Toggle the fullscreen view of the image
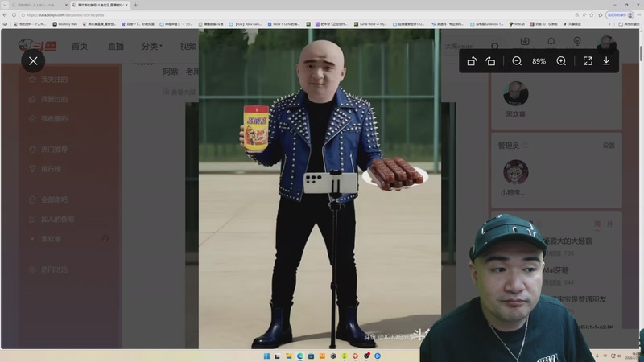Screen dimensions: 644x362 588,61
